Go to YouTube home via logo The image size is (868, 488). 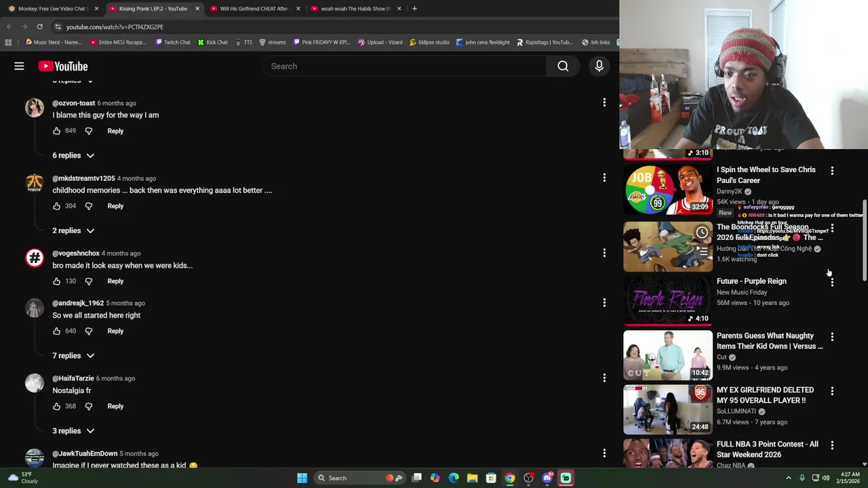pos(63,66)
